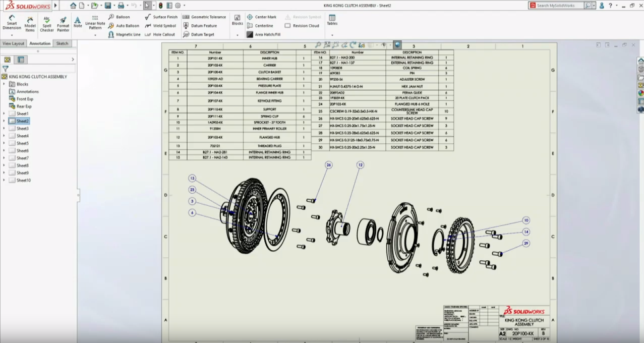This screenshot has width=644, height=343.
Task: Expand the Tables dropdown arrow
Action: click(332, 35)
